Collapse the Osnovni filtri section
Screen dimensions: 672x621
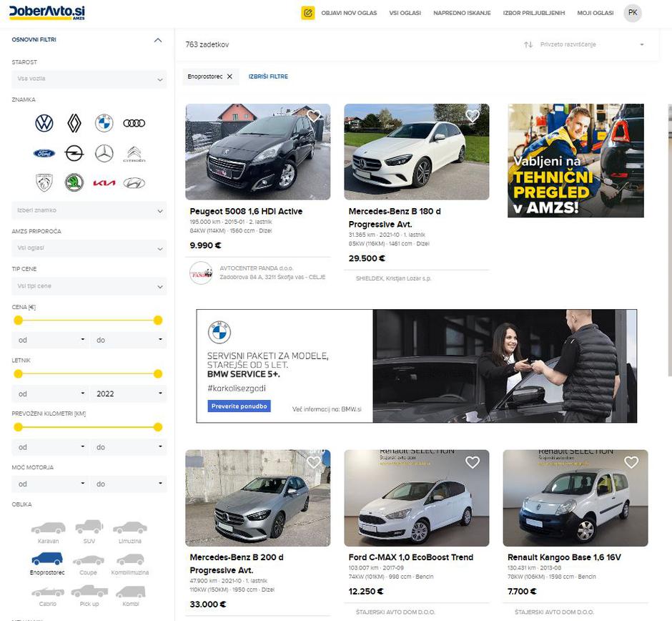point(158,40)
